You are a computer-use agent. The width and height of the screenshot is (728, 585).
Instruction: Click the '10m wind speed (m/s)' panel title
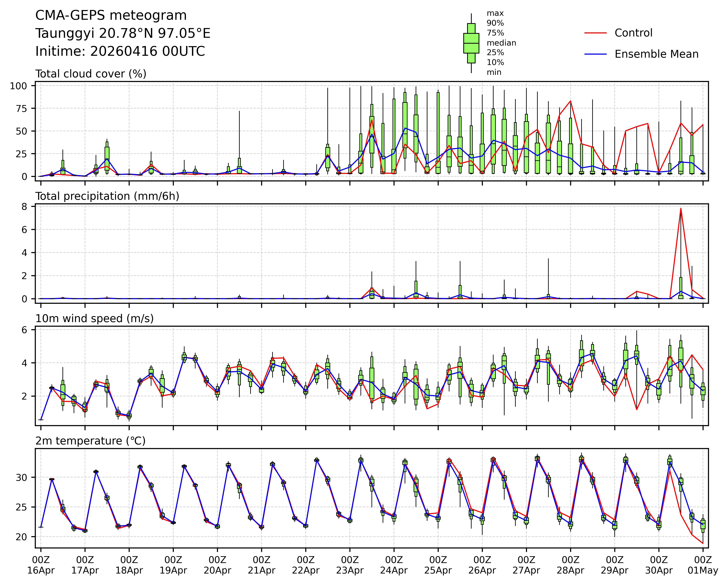95,318
